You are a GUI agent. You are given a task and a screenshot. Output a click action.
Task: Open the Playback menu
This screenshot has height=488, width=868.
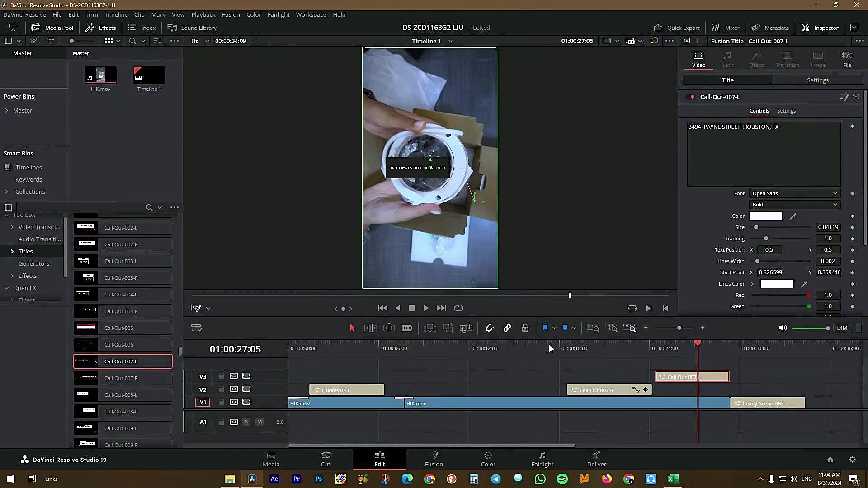(203, 15)
